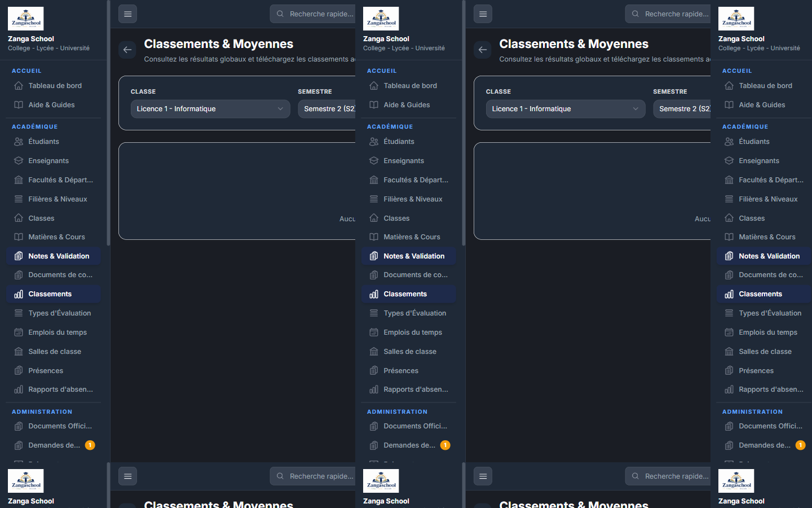Toggle the hamburger menu button in the top-middle panel
Image resolution: width=812 pixels, height=508 pixels.
click(483, 14)
